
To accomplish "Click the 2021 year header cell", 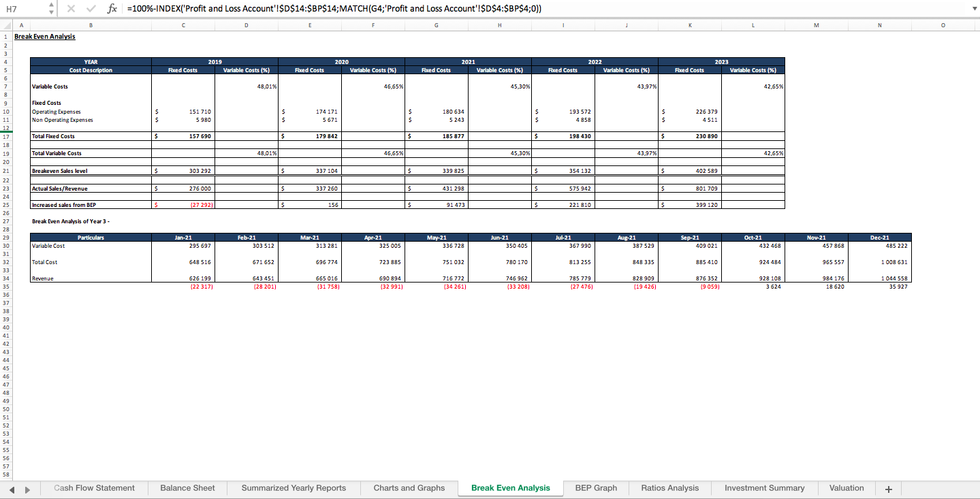I will click(468, 62).
